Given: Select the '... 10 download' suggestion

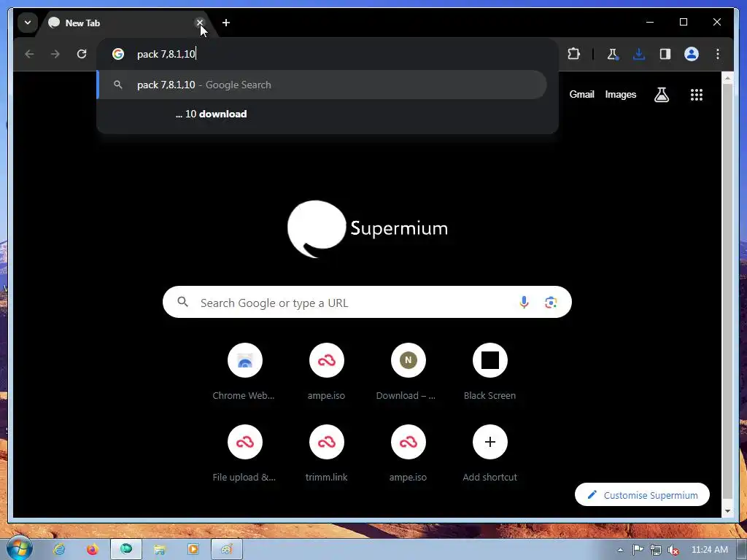Looking at the screenshot, I should click(x=322, y=114).
